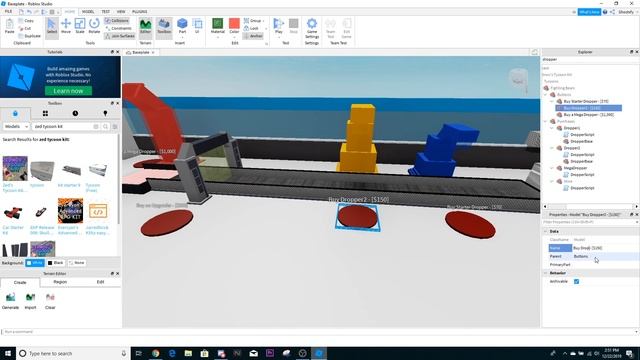Open Toolbox Recent clock tab
Viewport: 640px width, 360px height.
(75, 113)
